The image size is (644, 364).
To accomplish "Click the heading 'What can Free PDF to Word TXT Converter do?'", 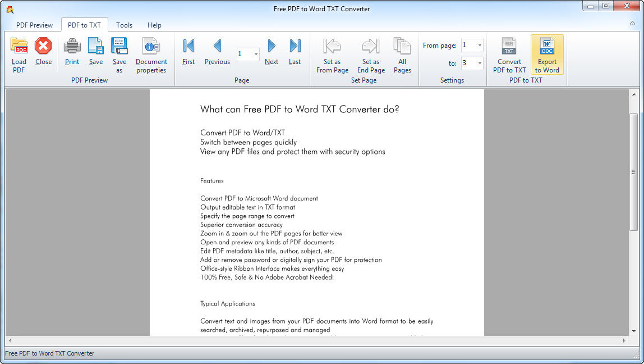I will (300, 110).
